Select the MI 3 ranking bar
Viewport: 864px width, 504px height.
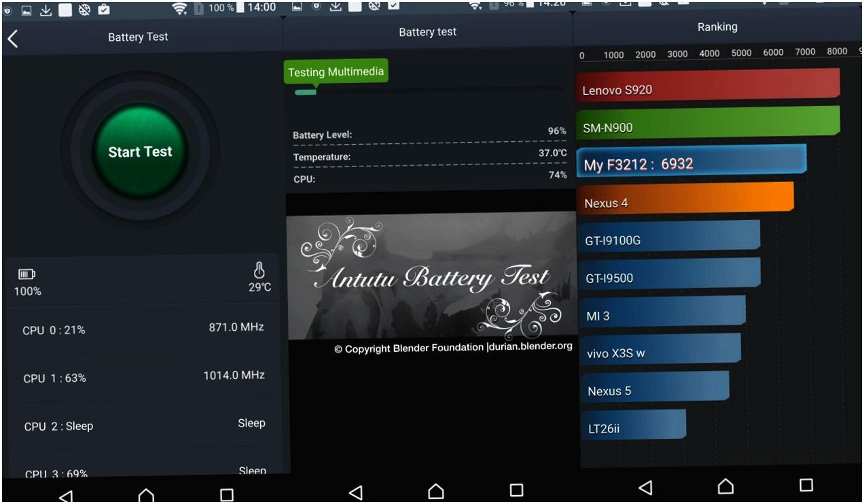[662, 313]
